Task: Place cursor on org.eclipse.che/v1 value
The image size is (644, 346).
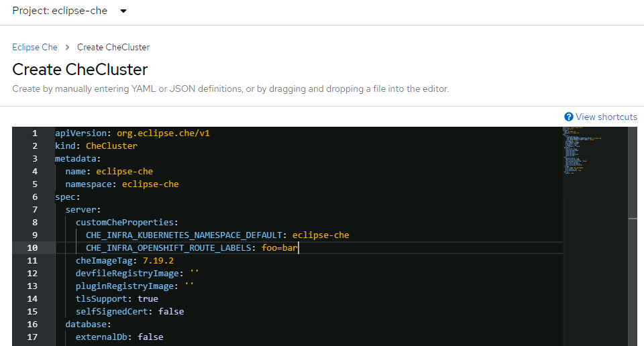Action: coord(163,133)
